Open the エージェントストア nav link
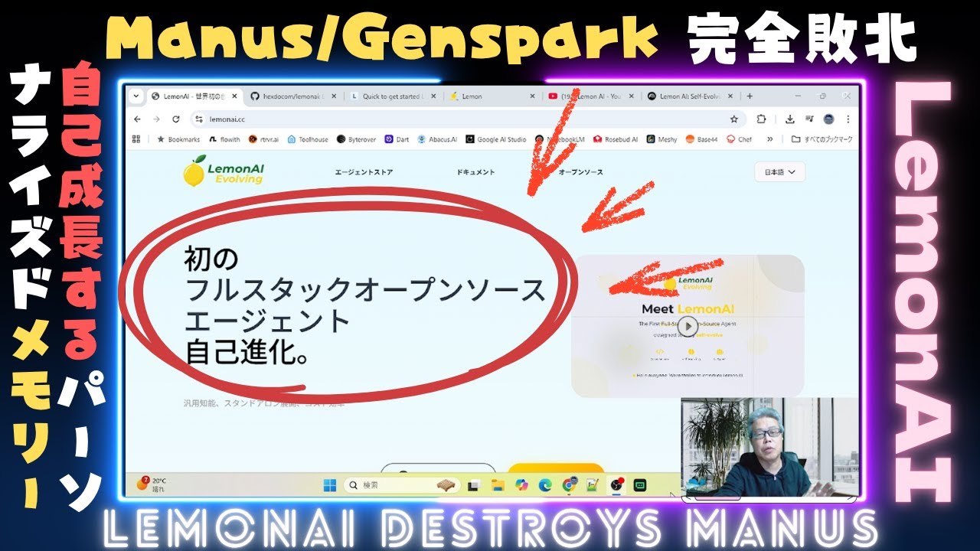 click(x=364, y=172)
